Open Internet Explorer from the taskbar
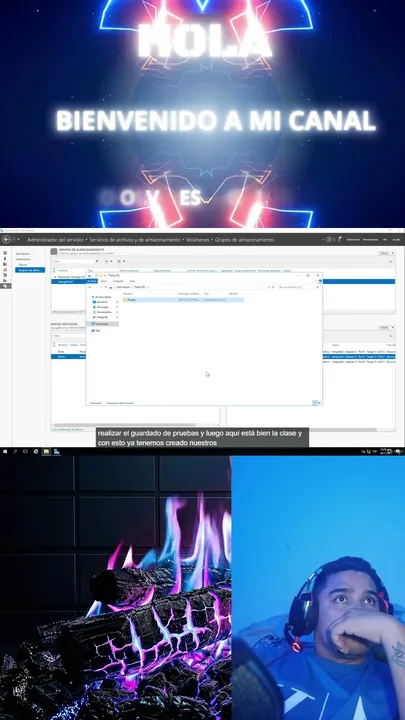The height and width of the screenshot is (720, 405). point(36,452)
